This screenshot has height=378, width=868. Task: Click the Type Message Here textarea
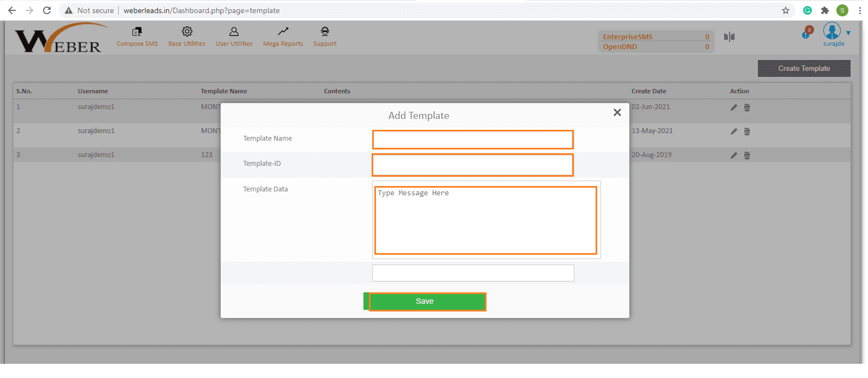(485, 220)
